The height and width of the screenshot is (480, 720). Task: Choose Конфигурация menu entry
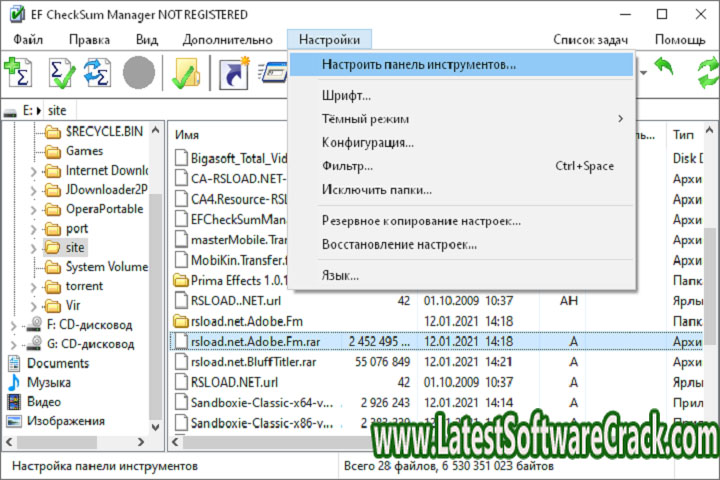[x=461, y=142]
